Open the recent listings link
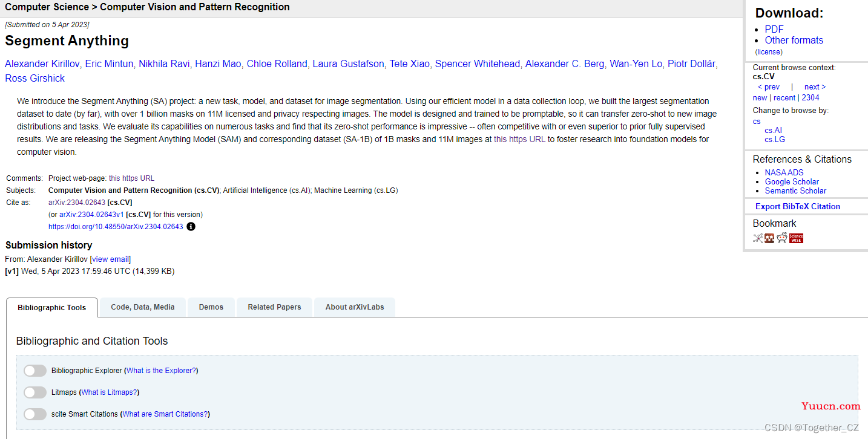Viewport: 868px width, 439px height. pos(784,98)
